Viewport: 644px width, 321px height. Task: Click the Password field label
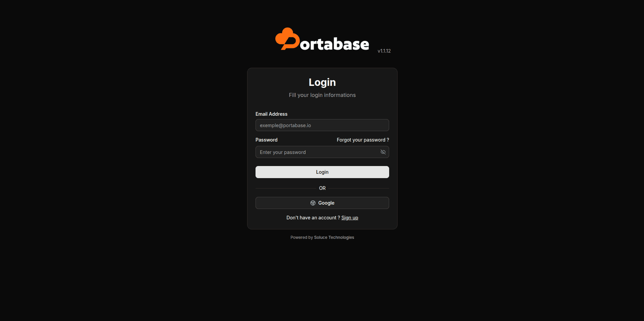click(266, 140)
